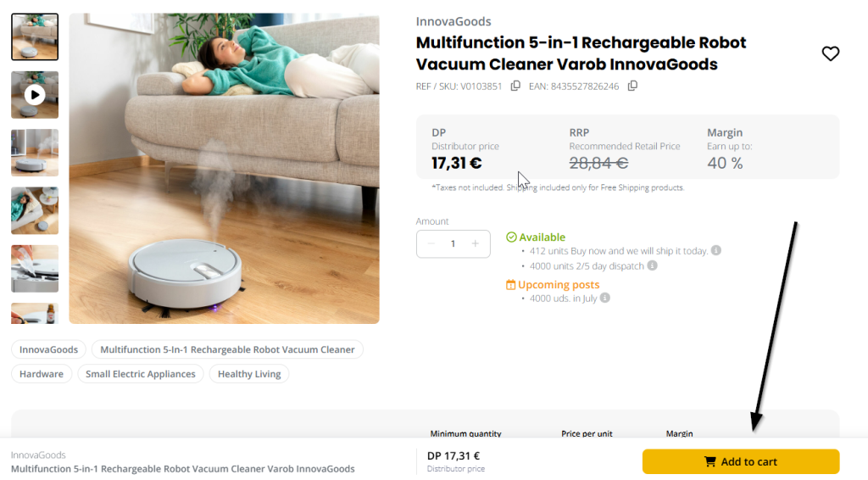This screenshot has height=480, width=868.
Task: Click the InnovaGoods brand name above title
Action: pyautogui.click(x=453, y=22)
